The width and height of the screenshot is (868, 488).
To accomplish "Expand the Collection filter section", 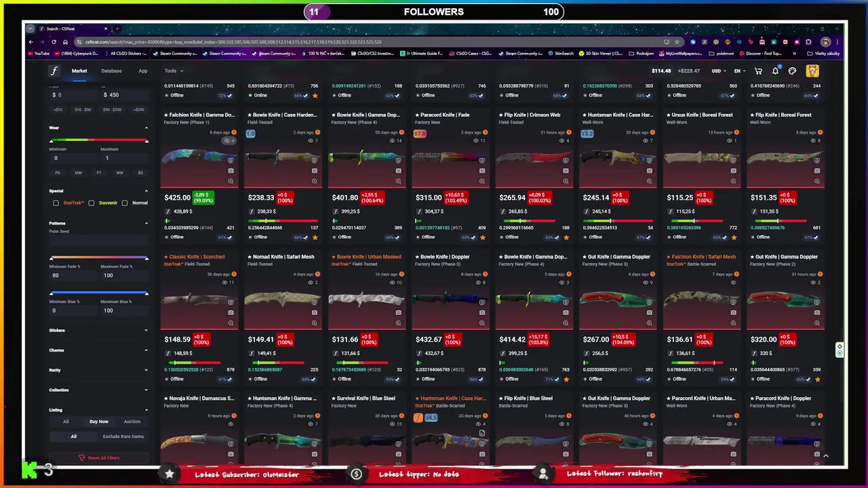I will (146, 390).
